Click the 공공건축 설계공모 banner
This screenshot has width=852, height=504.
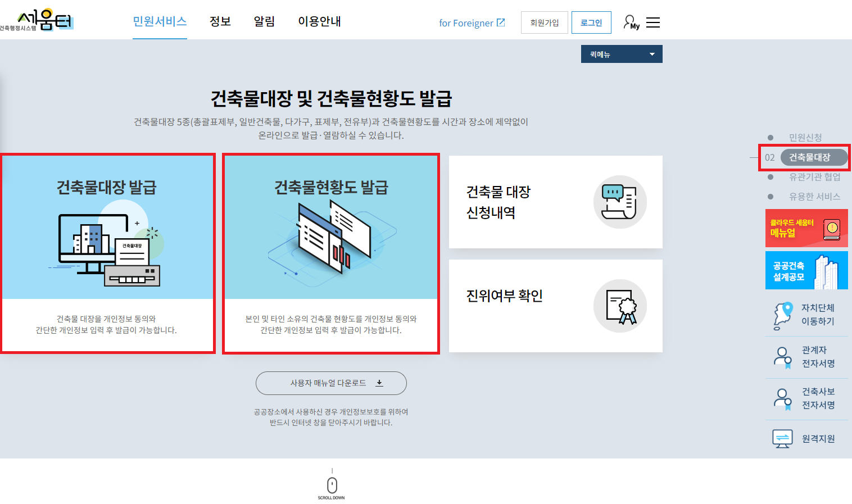806,270
